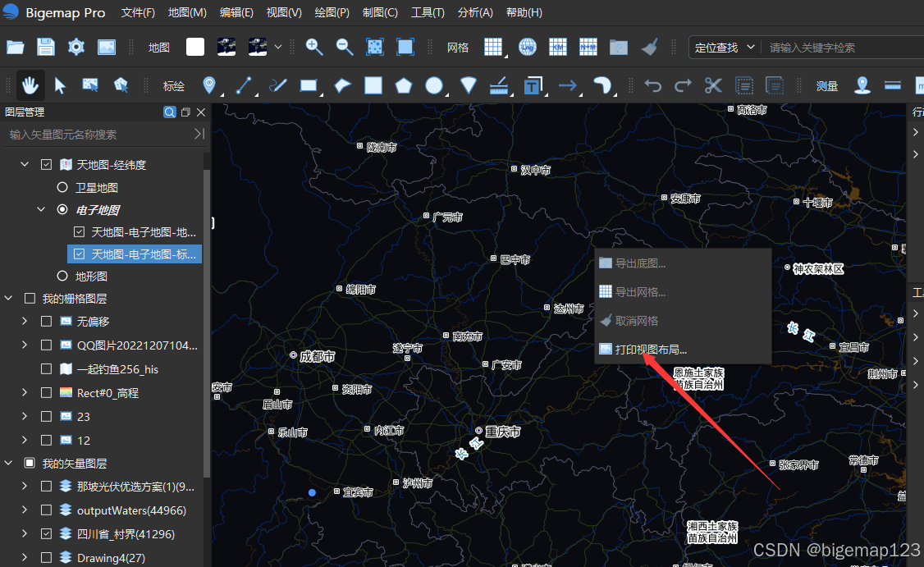Click the broom clear-grid icon
Screen dimensions: 924x567
[x=649, y=47]
